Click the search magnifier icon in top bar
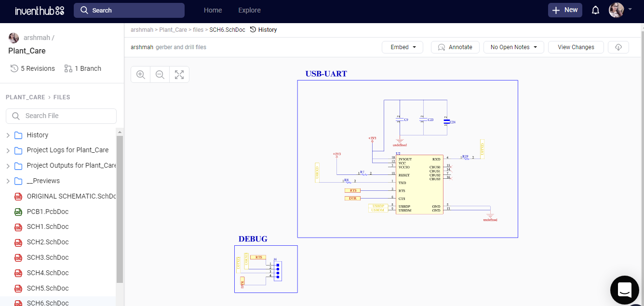The image size is (644, 306). (84, 10)
